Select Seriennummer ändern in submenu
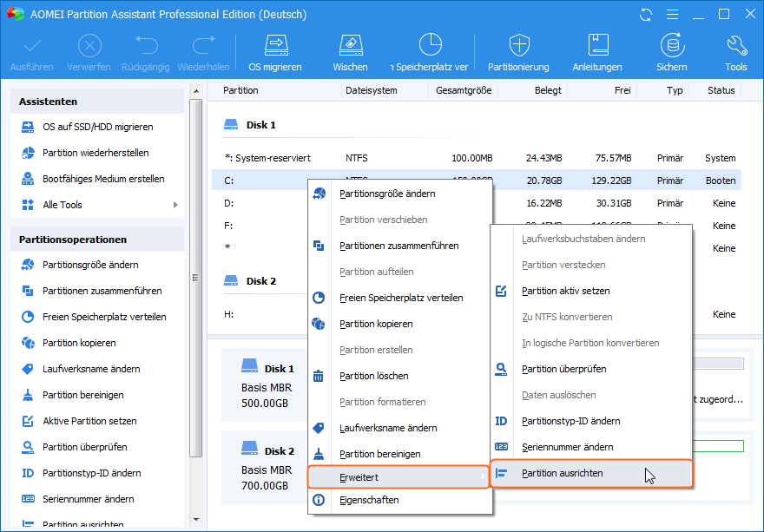The image size is (764, 532). point(591,447)
